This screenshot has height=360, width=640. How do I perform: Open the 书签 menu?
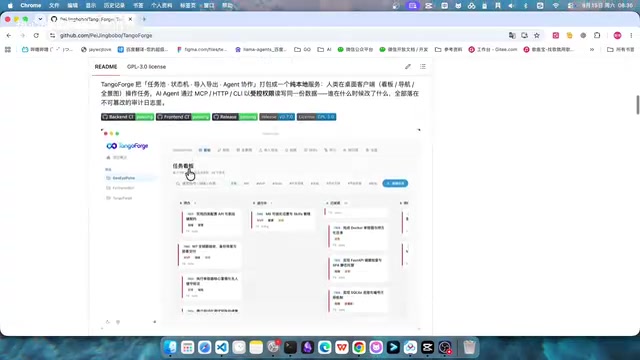click(x=138, y=6)
